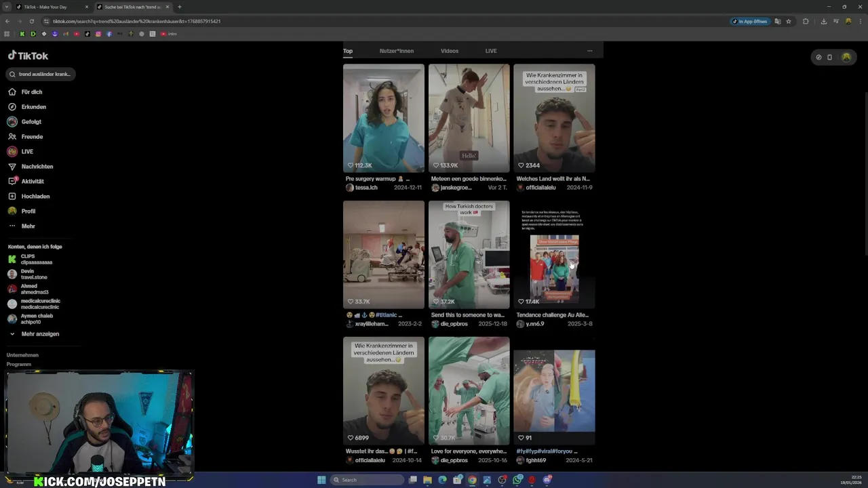Open File Explorer from taskbar
868x488 pixels.
427,480
